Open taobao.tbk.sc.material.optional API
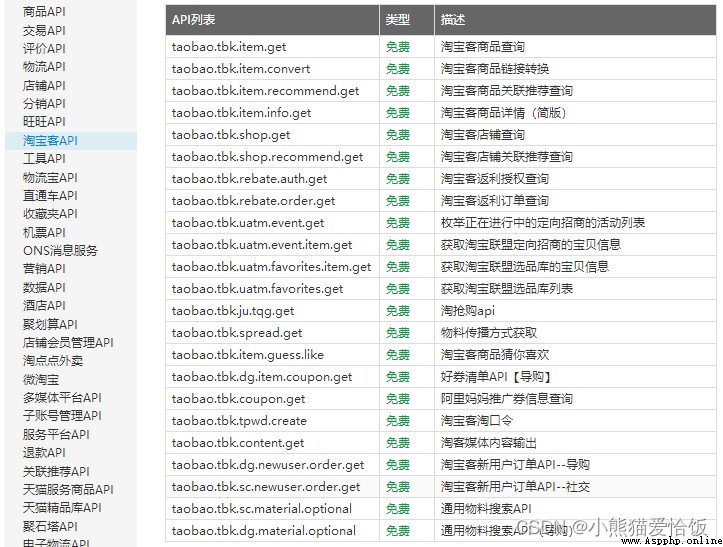 [261, 509]
